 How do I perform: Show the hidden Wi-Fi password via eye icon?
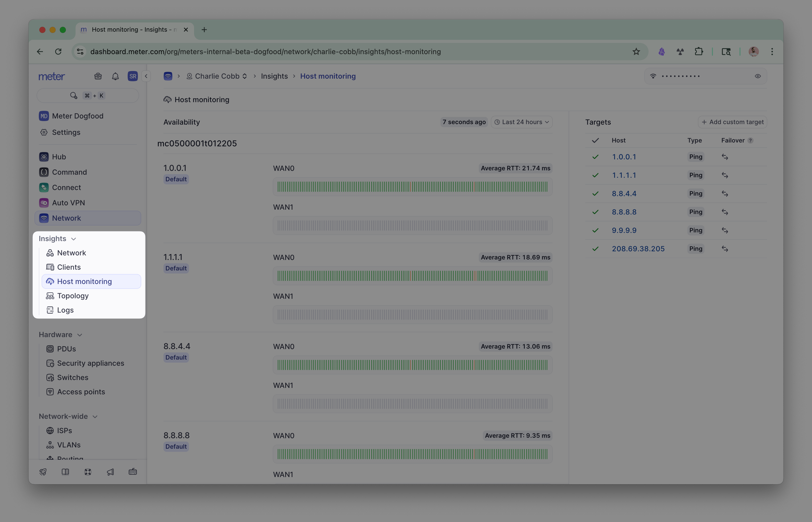(758, 76)
